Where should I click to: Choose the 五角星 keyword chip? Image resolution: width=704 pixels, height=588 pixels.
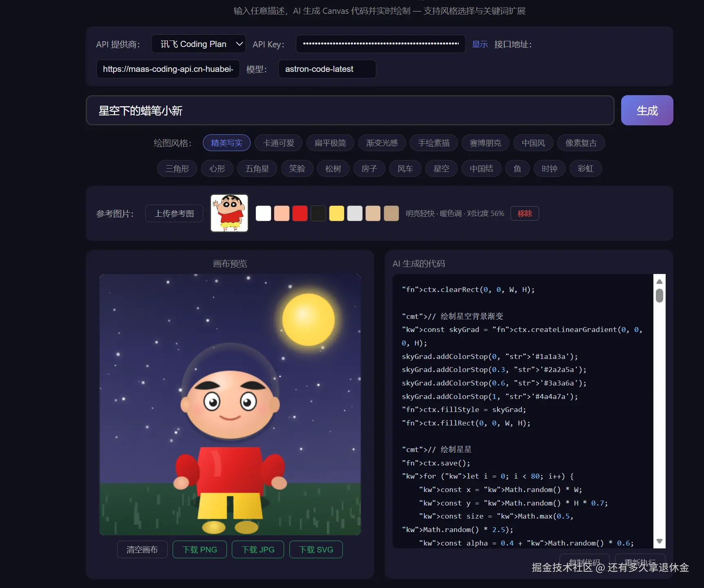click(257, 169)
